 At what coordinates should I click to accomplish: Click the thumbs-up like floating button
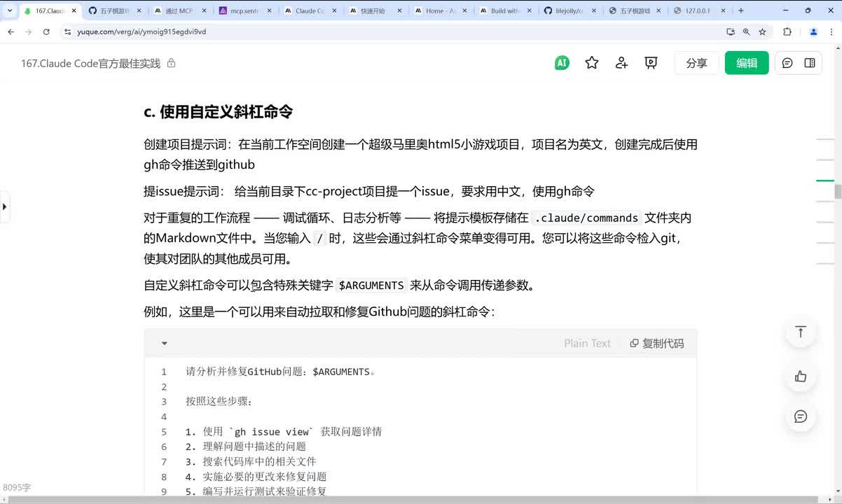coord(801,377)
